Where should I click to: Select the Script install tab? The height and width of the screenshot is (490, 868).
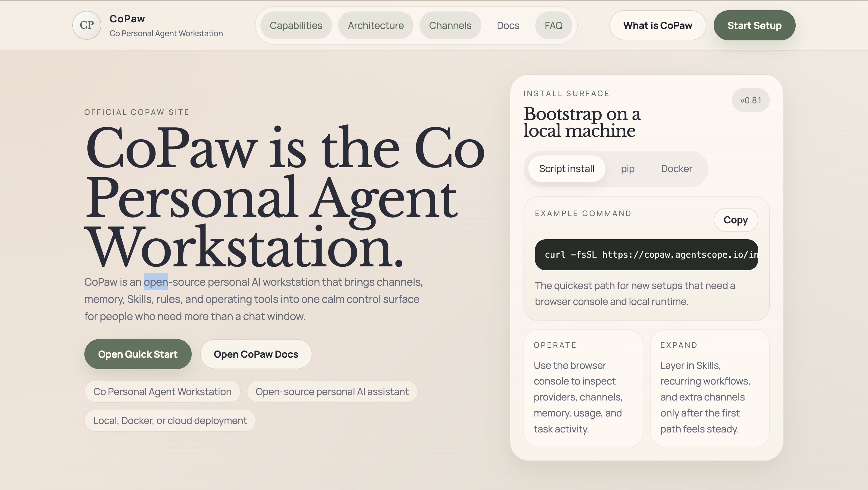point(566,168)
